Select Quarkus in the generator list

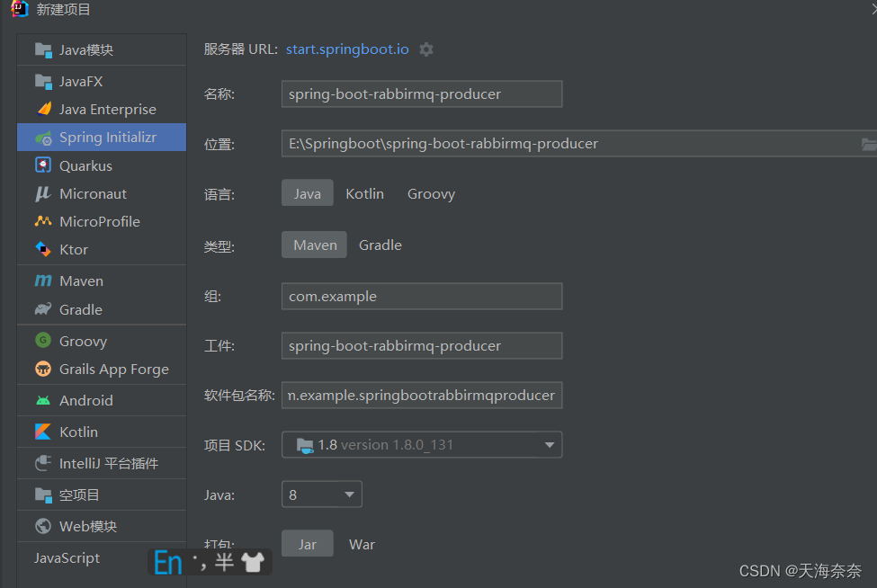pyautogui.click(x=102, y=165)
